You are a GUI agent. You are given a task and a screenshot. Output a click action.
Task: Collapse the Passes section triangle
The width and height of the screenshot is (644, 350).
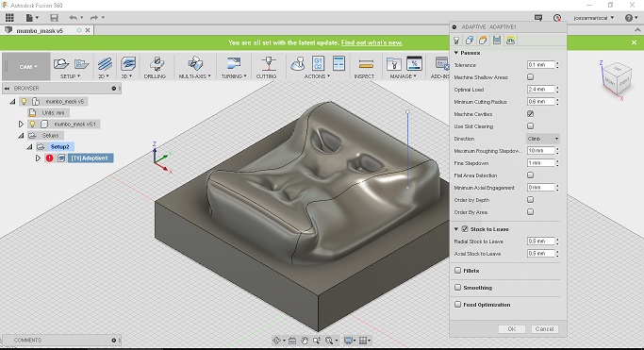[456, 53]
